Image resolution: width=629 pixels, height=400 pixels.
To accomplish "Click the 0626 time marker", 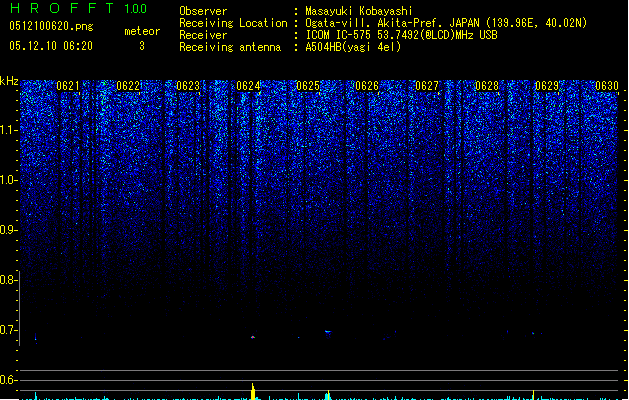I will point(367,86).
